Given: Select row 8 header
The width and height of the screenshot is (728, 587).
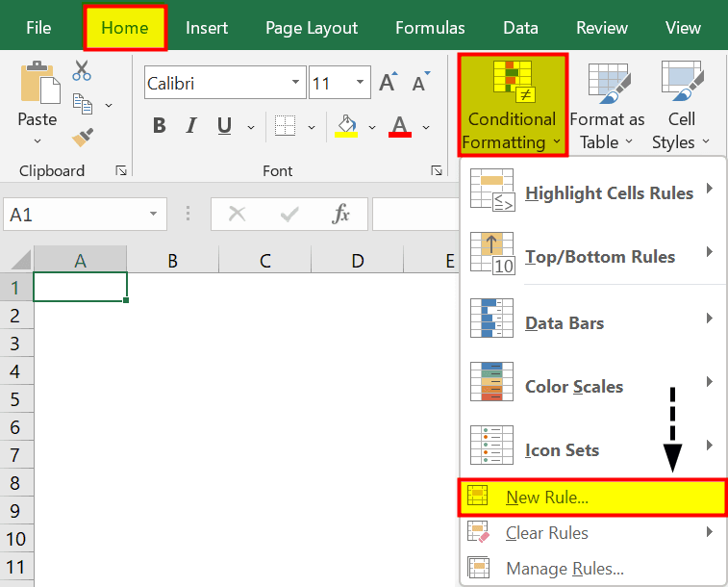Looking at the screenshot, I should [16, 483].
